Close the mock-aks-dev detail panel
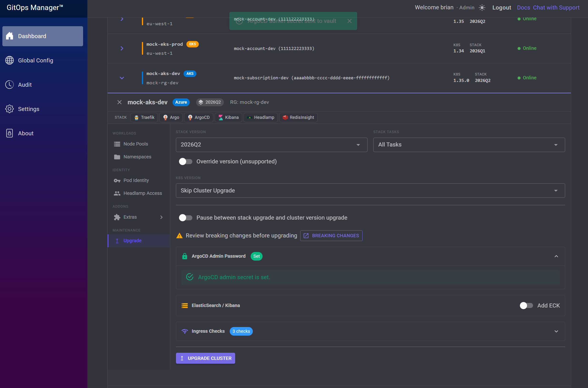 pyautogui.click(x=120, y=102)
